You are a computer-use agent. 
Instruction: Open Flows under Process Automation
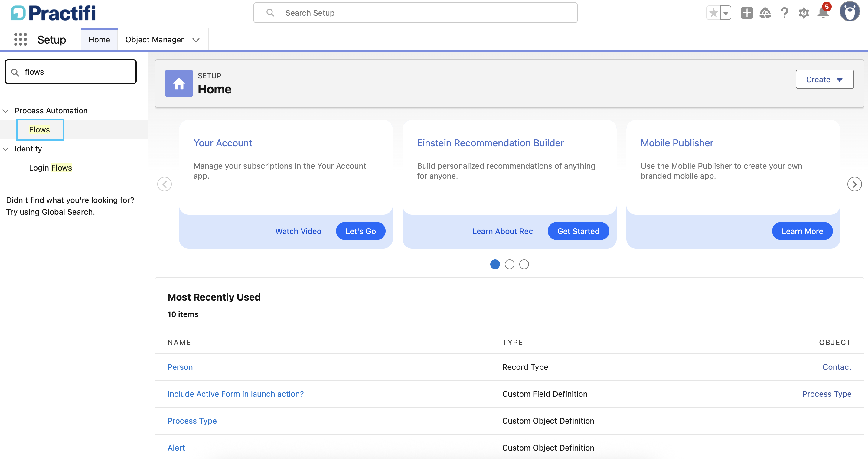tap(39, 130)
